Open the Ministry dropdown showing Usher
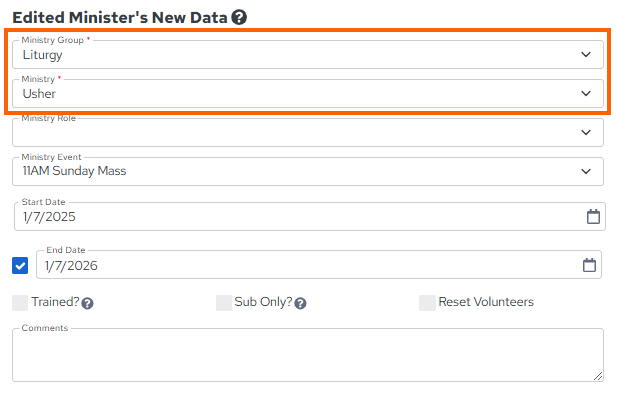Viewport: 617px width, 395px height. (308, 93)
